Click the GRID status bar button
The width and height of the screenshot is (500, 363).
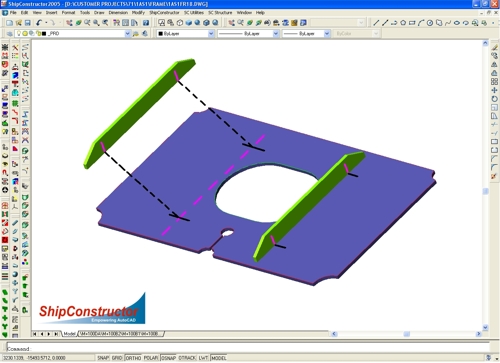tap(117, 358)
